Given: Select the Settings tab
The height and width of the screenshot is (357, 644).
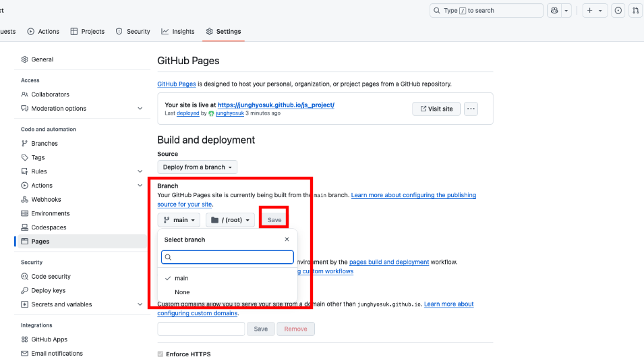Looking at the screenshot, I should coord(223,32).
